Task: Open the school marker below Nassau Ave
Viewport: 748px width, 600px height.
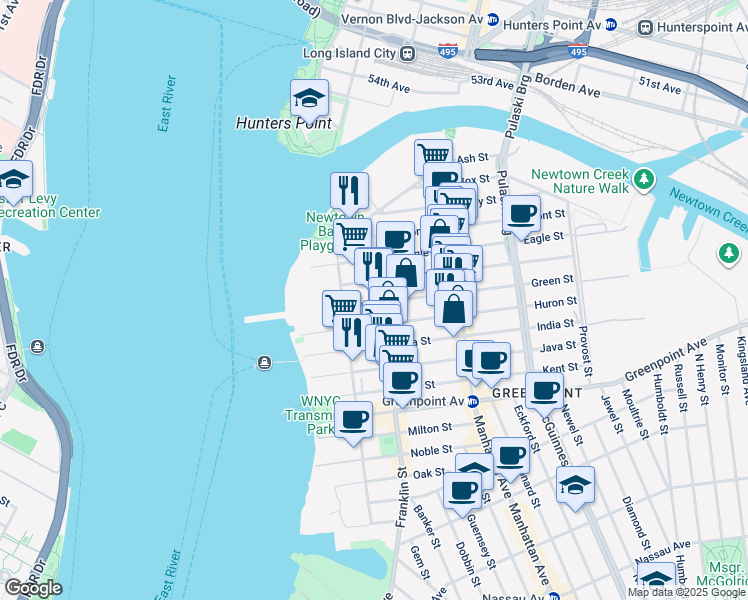Action: (656, 579)
